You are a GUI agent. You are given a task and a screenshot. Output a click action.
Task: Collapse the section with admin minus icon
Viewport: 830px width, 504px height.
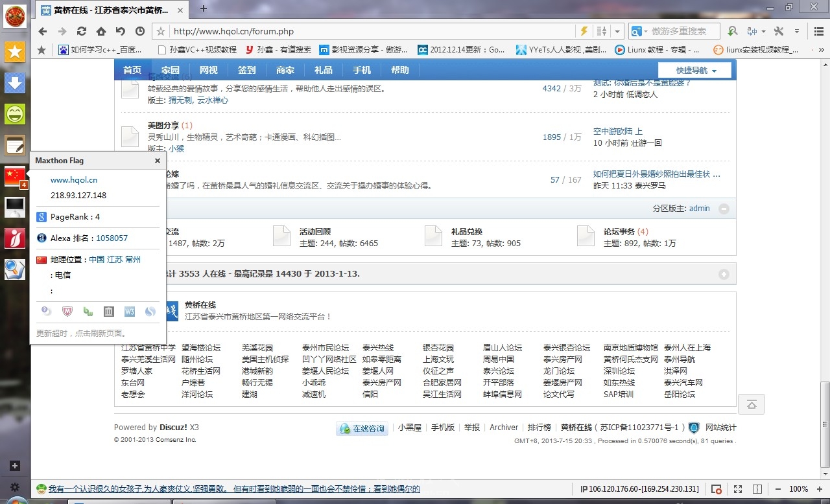tap(724, 209)
